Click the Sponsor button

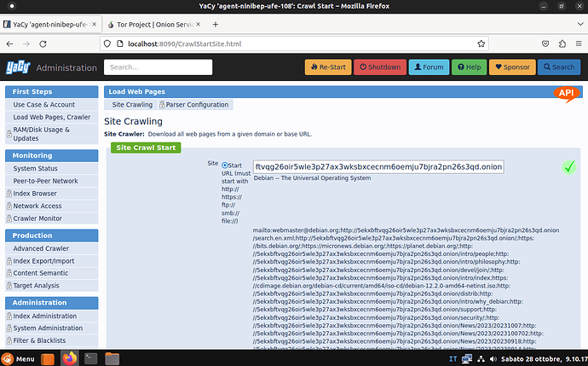point(512,67)
